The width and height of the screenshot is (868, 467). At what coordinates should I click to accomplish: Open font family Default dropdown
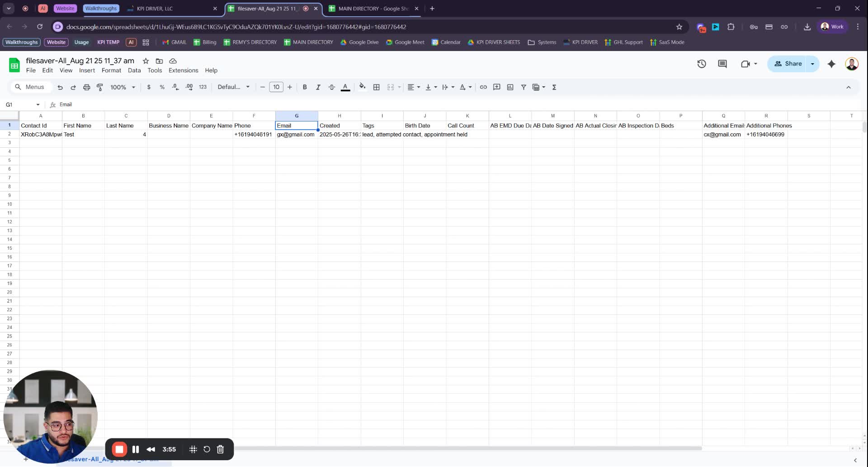pos(233,87)
